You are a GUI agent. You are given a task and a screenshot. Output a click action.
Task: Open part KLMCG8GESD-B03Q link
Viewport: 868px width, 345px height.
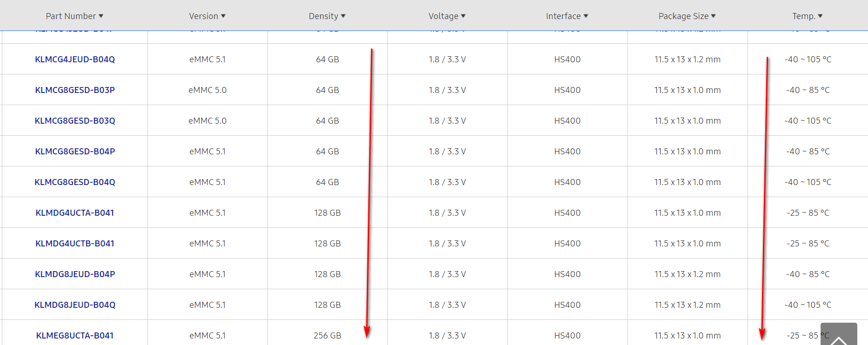(75, 121)
